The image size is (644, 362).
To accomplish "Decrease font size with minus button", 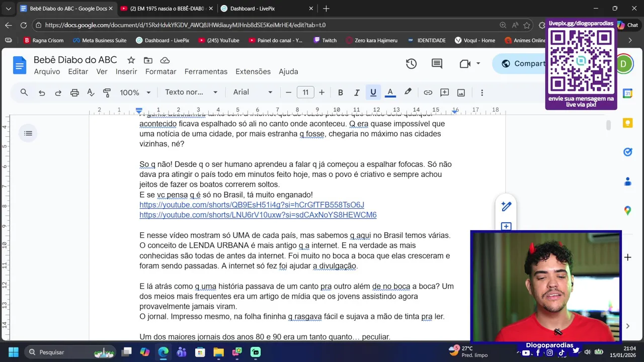I will [x=288, y=93].
